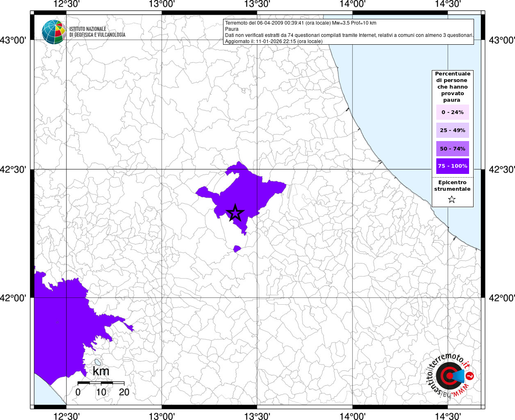The width and height of the screenshot is (515, 420).
Task: Click the right axis label 43°00'
Action: coord(502,40)
